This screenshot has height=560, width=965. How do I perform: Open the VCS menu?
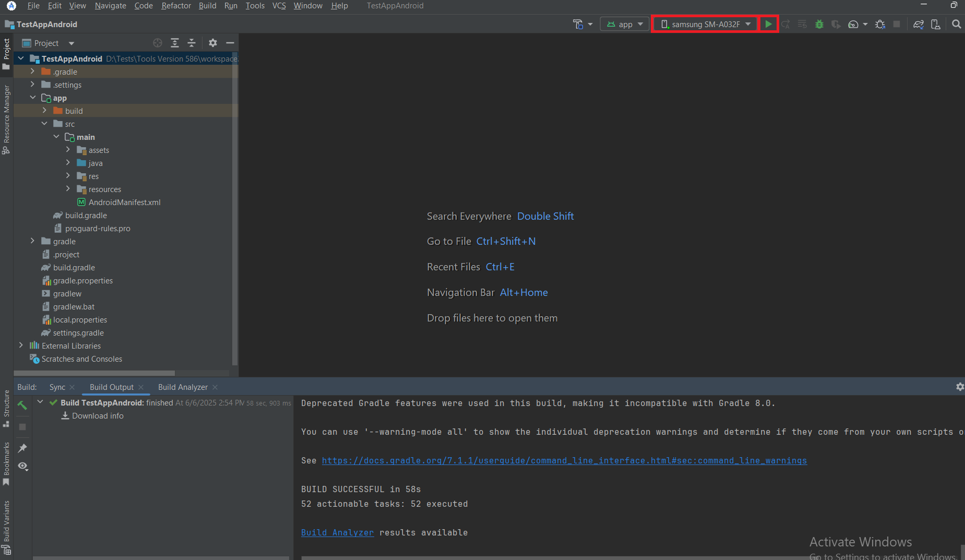[x=279, y=6]
